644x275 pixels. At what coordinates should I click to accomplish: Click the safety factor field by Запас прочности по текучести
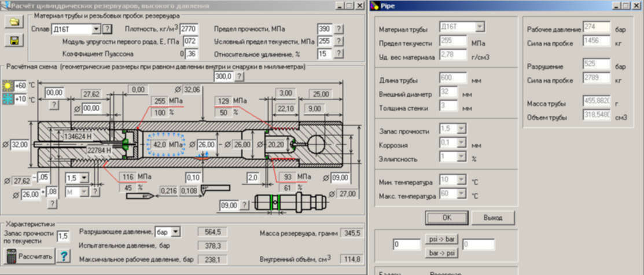pos(63,236)
